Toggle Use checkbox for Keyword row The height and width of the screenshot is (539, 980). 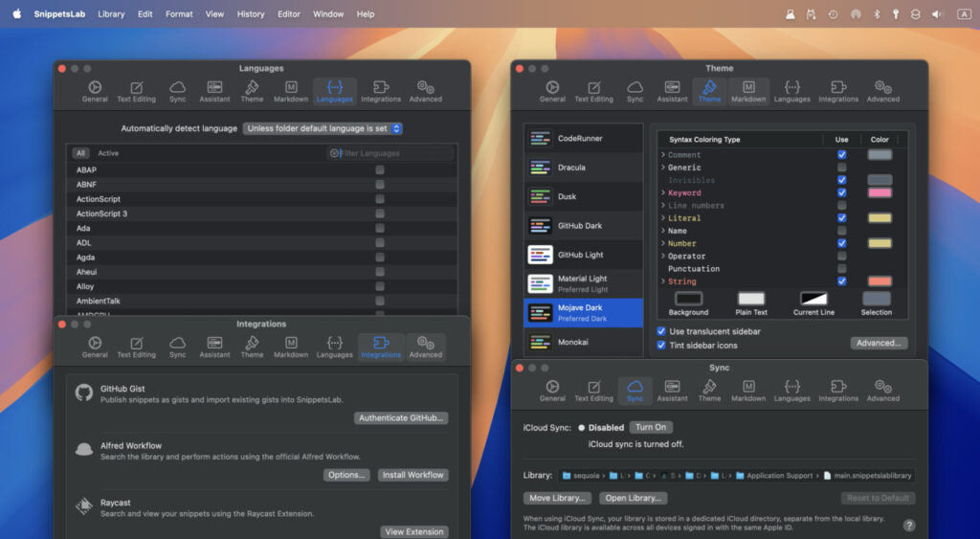point(842,192)
